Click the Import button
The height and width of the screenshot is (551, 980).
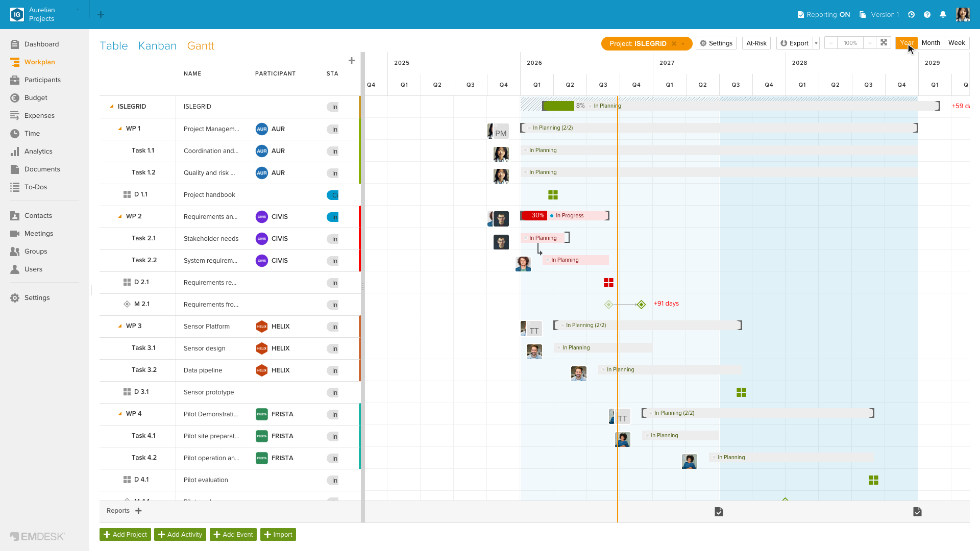(278, 535)
